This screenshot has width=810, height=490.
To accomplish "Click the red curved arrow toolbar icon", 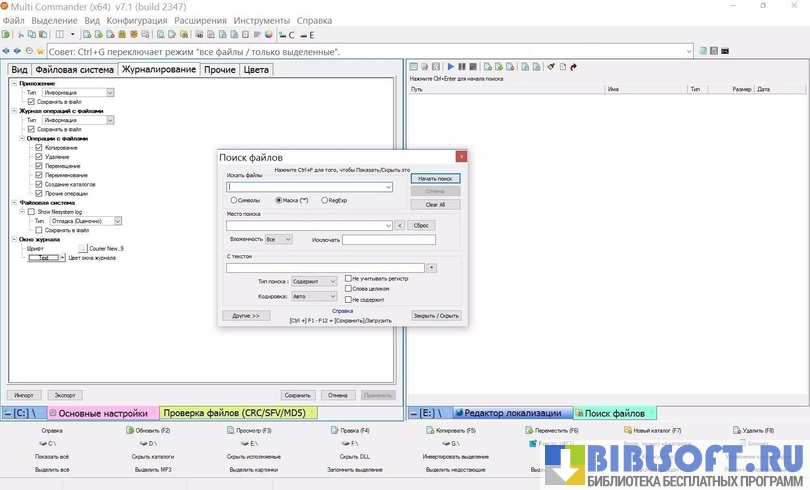I will 574,67.
